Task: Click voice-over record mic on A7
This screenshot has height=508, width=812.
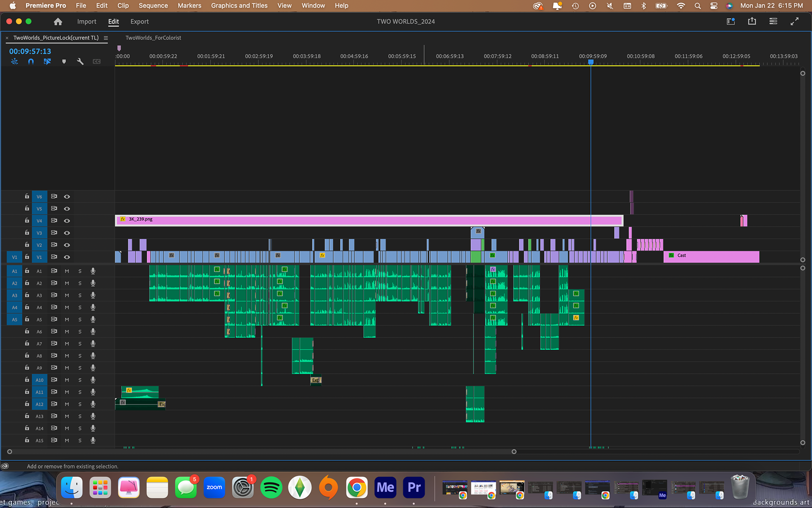Action: (x=93, y=344)
